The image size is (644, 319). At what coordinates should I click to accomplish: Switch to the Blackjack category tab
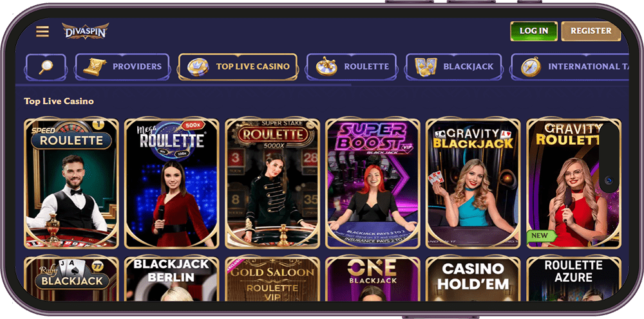point(453,67)
